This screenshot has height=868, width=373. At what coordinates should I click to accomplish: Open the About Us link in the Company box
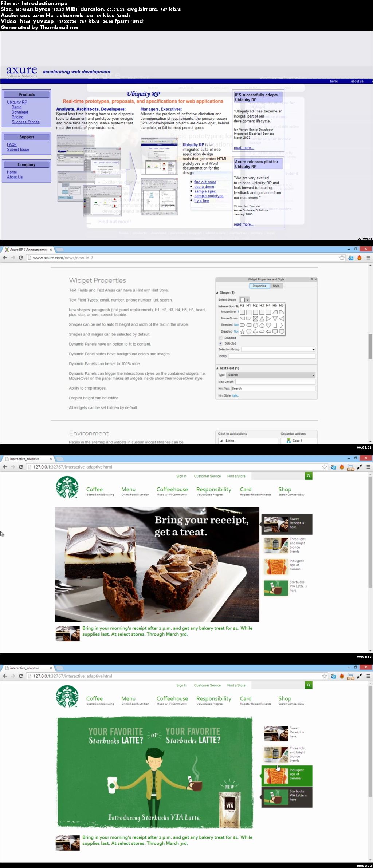[x=15, y=177]
